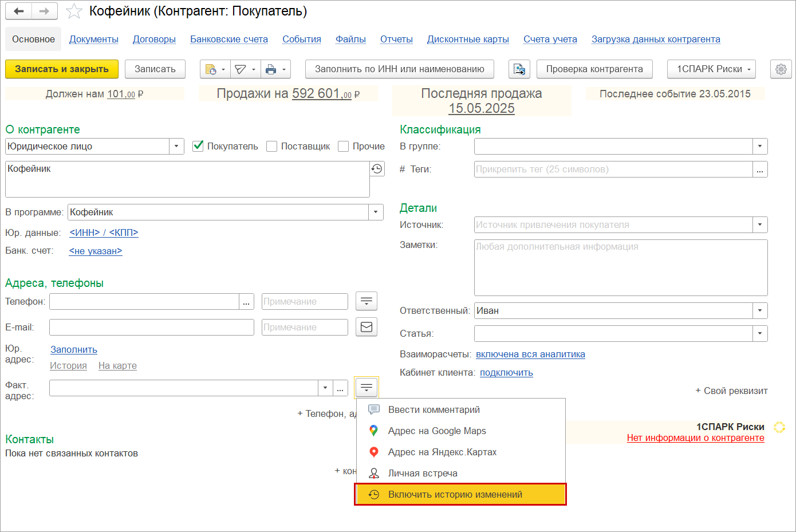Click the actions icon beside Факт. адрес field

click(366, 387)
